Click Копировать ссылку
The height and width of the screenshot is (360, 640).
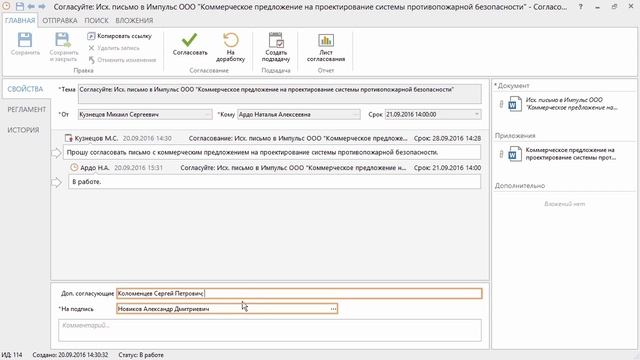click(x=119, y=36)
